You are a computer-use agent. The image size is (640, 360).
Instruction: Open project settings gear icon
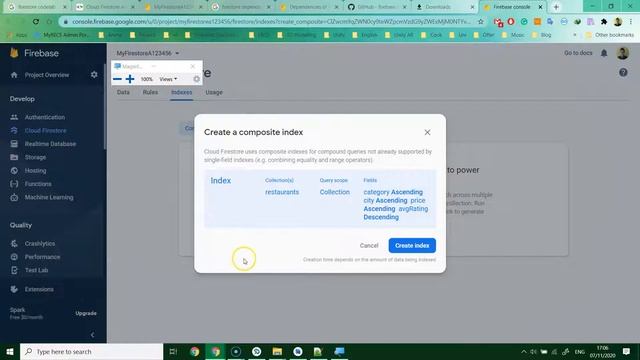click(94, 75)
